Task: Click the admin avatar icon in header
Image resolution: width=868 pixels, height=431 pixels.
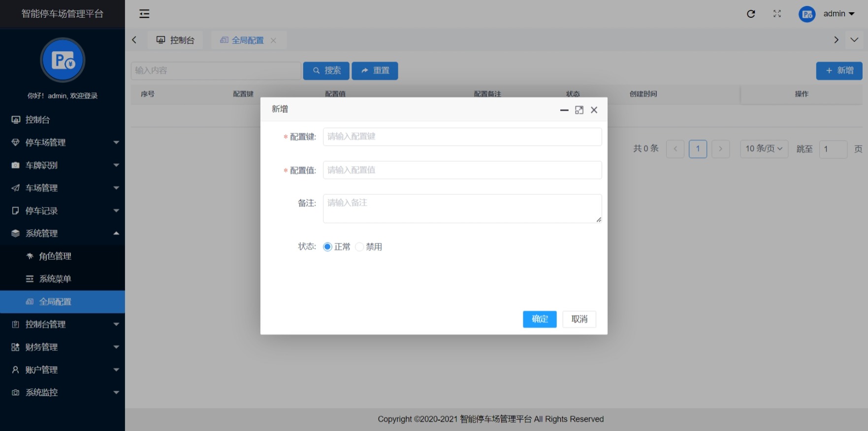Action: [807, 14]
